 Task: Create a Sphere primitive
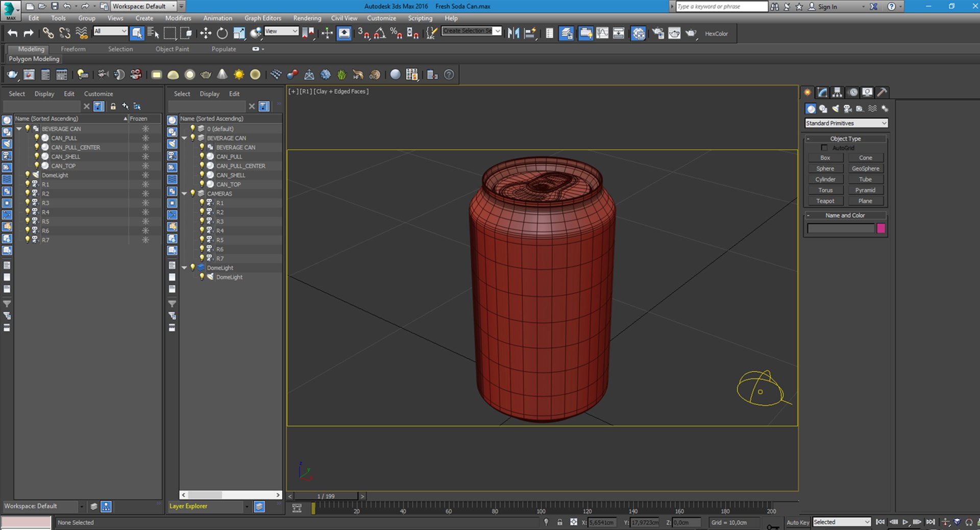[825, 168]
